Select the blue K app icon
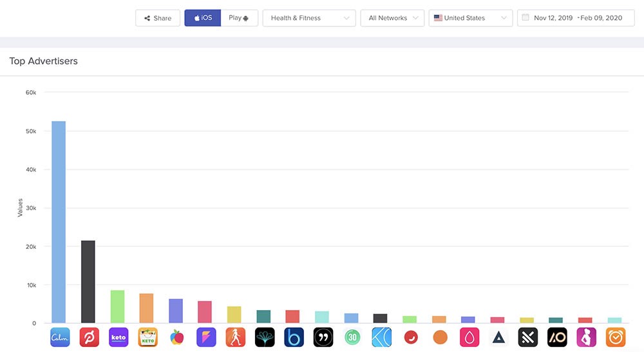The width and height of the screenshot is (644, 352). tap(381, 337)
